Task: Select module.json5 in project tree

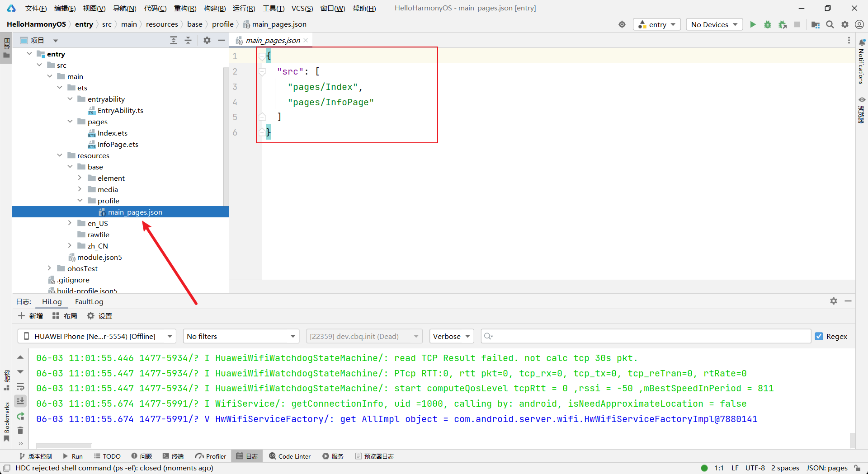Action: (x=99, y=257)
